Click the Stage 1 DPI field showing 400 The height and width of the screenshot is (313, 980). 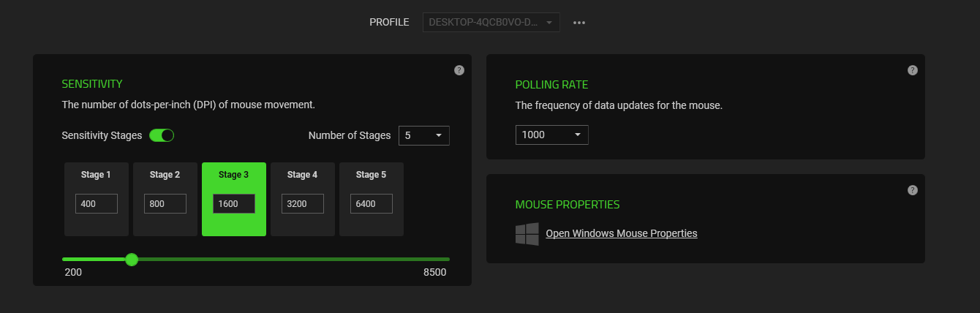pos(97,204)
